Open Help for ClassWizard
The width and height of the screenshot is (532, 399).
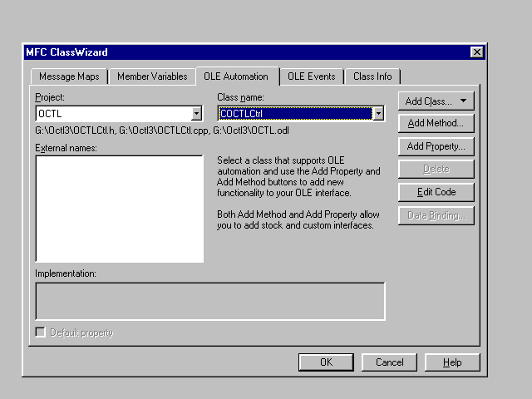[452, 362]
